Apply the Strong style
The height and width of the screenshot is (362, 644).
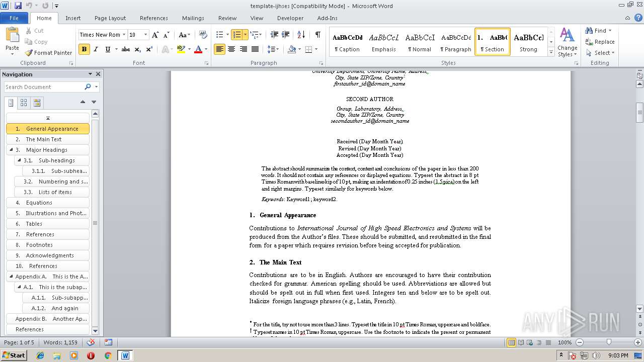coord(528,42)
